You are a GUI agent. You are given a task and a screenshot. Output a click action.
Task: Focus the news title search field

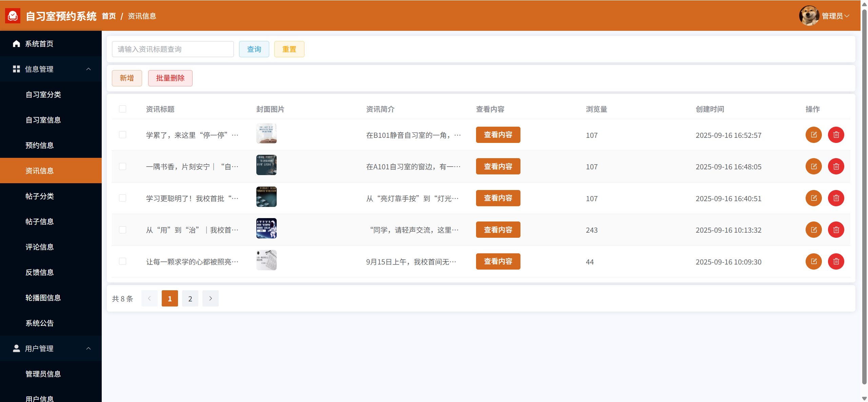tap(173, 49)
